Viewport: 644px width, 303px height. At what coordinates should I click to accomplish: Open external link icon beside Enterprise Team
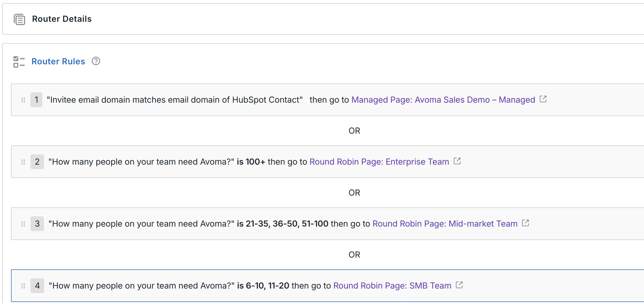point(457,161)
